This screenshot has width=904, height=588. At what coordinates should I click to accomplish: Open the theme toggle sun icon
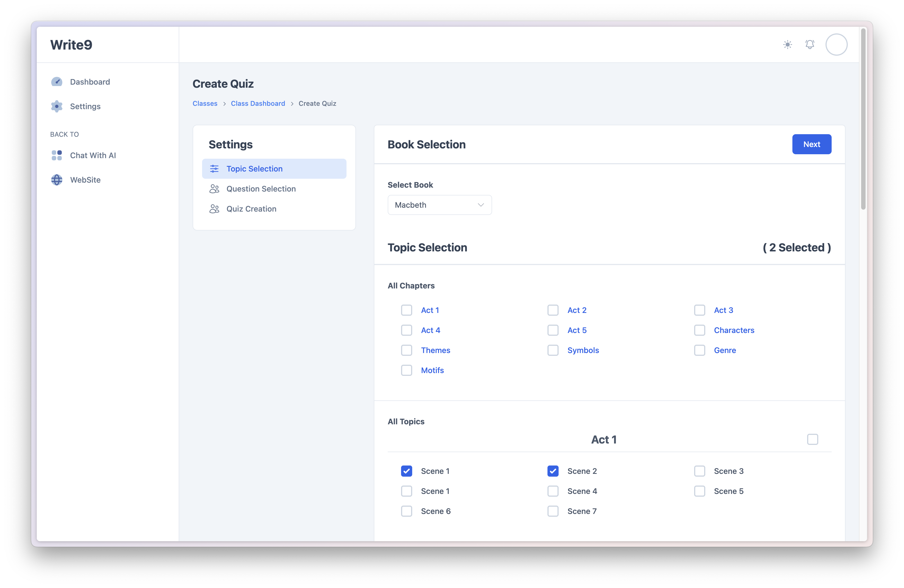[x=787, y=45]
